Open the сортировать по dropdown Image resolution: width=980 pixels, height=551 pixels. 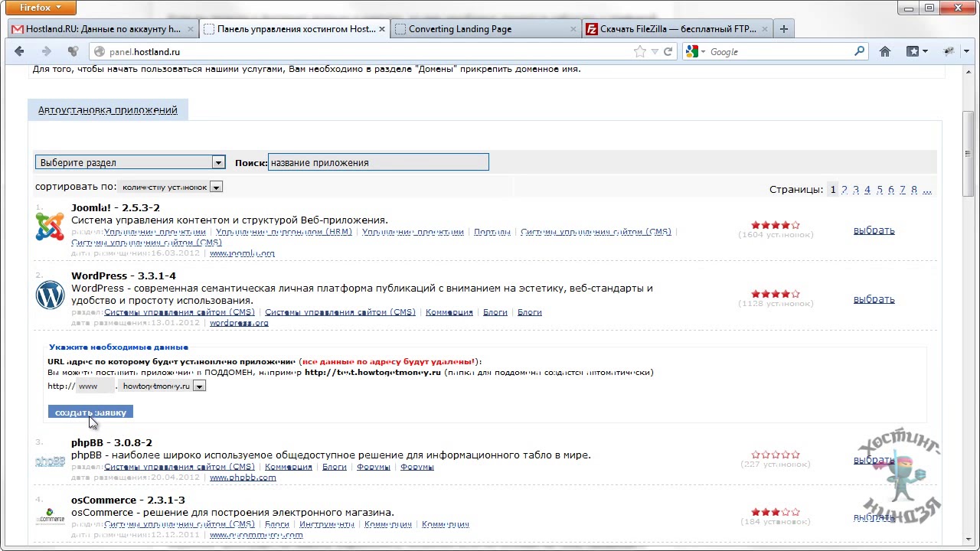[x=171, y=187]
